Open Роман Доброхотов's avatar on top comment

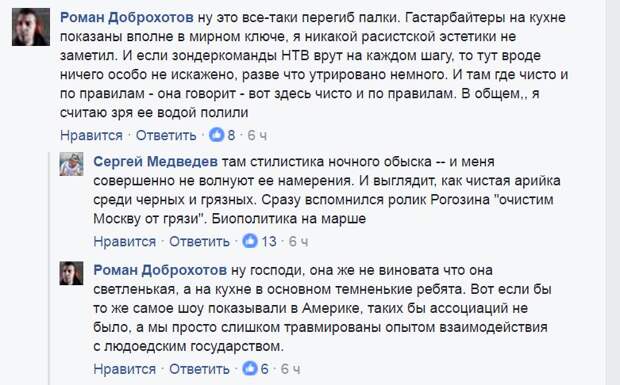(31, 27)
